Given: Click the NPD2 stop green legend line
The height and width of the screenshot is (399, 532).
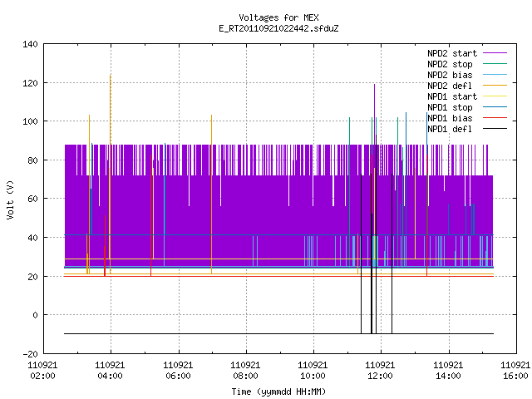Looking at the screenshot, I should 495,64.
